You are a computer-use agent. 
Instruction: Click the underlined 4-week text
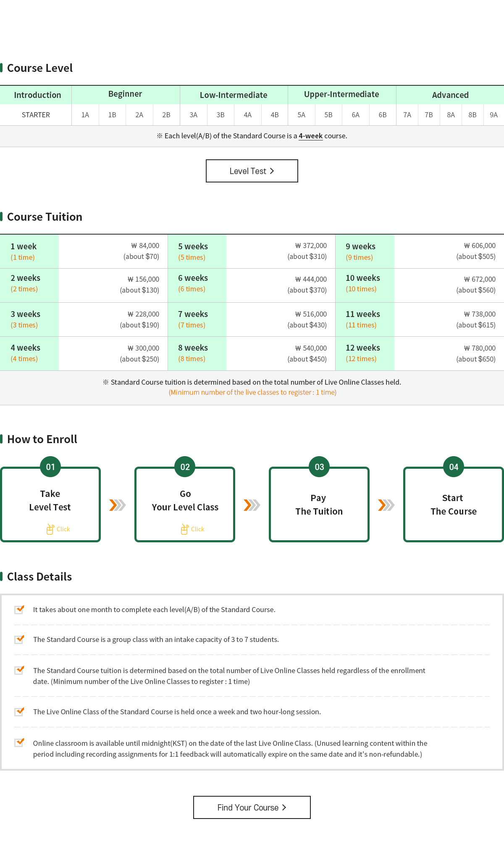coord(311,136)
